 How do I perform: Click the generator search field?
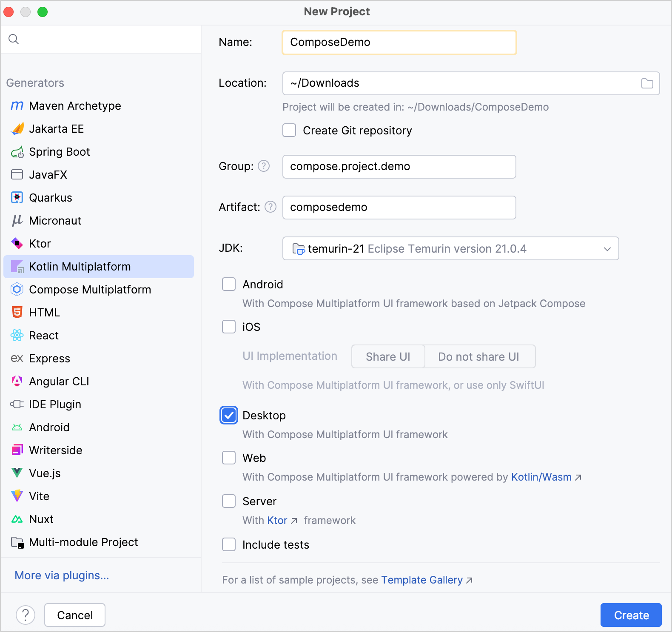[101, 39]
